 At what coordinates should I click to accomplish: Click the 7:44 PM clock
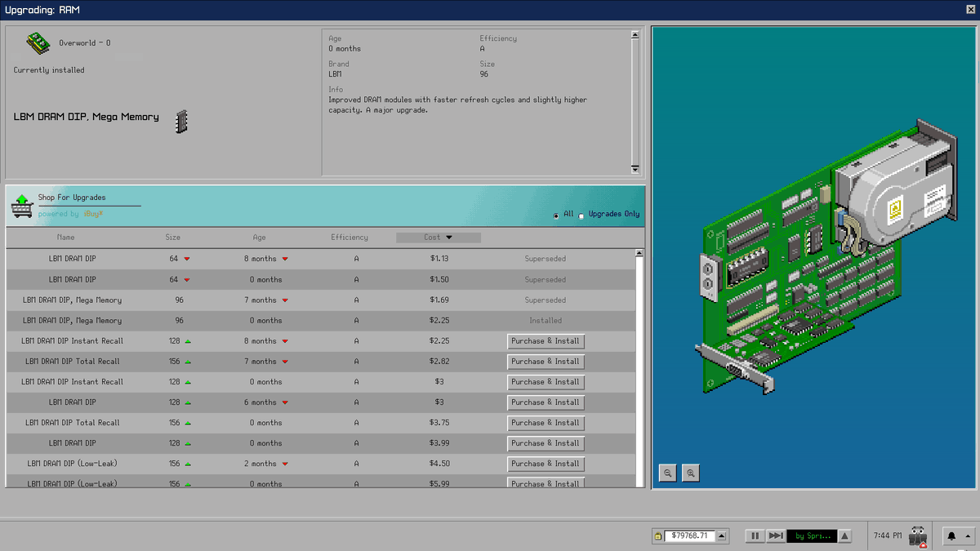[887, 536]
